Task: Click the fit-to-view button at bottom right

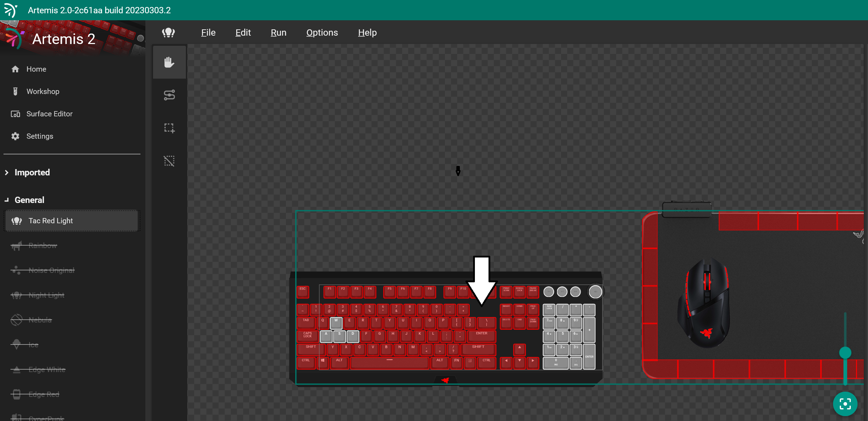Action: (x=845, y=404)
